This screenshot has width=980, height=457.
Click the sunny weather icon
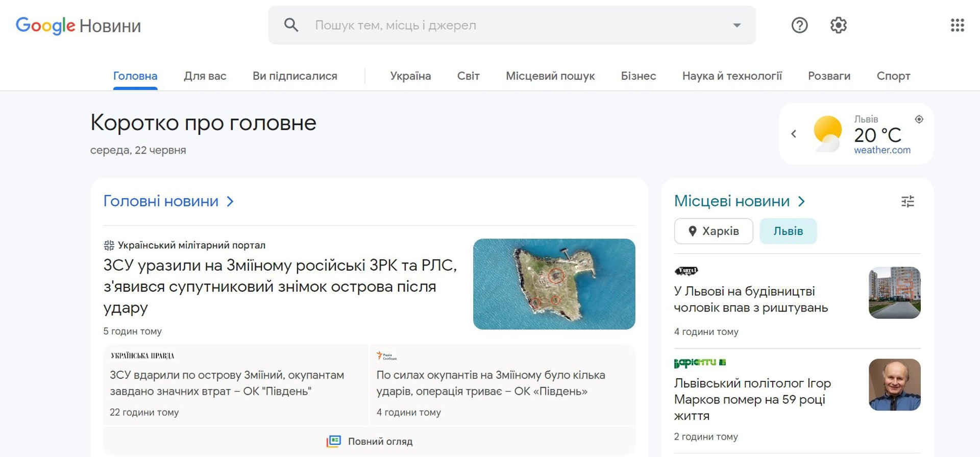[x=827, y=134]
